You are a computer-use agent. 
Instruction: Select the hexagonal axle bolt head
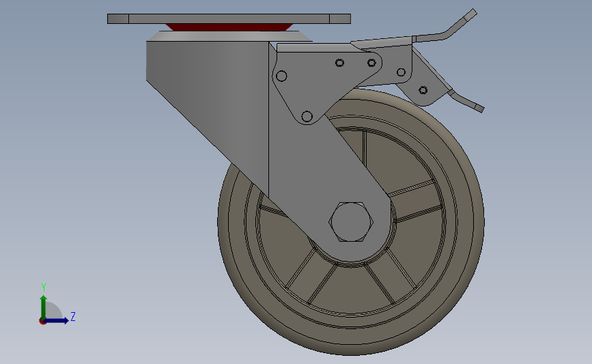(x=351, y=222)
